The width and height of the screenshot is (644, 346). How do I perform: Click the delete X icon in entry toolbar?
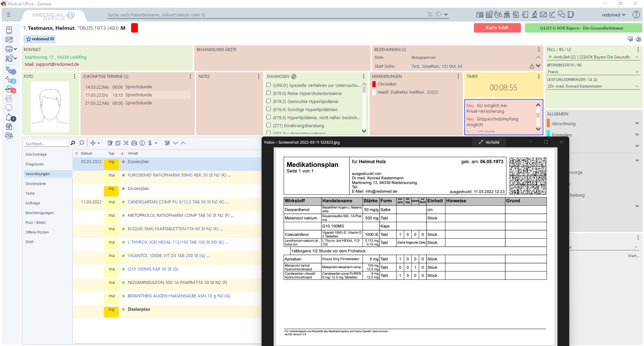(126, 143)
